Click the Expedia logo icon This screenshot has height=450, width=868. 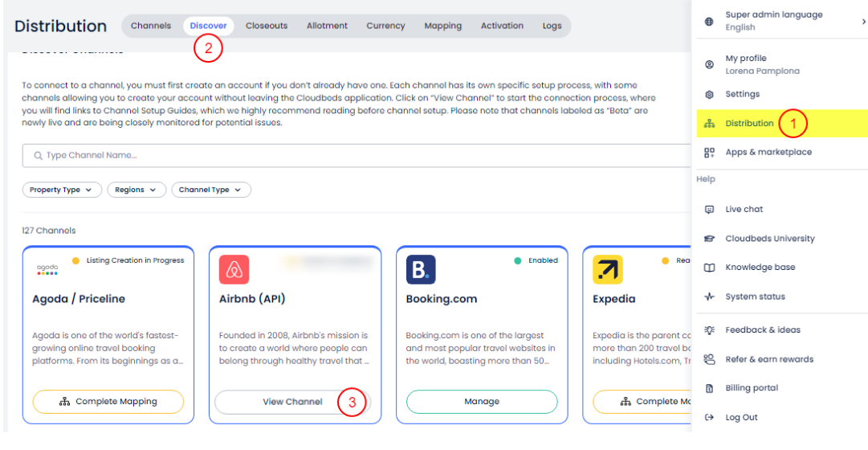[x=607, y=270]
